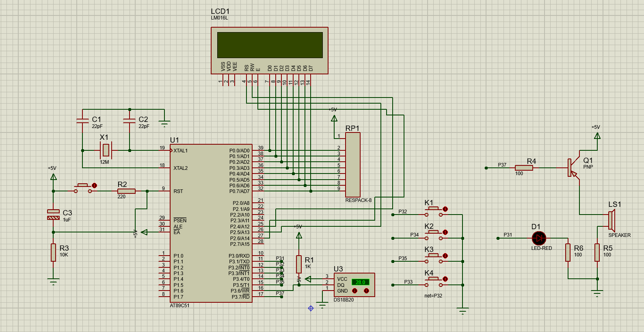Select the C2 22pF capacitor symbol

point(130,121)
